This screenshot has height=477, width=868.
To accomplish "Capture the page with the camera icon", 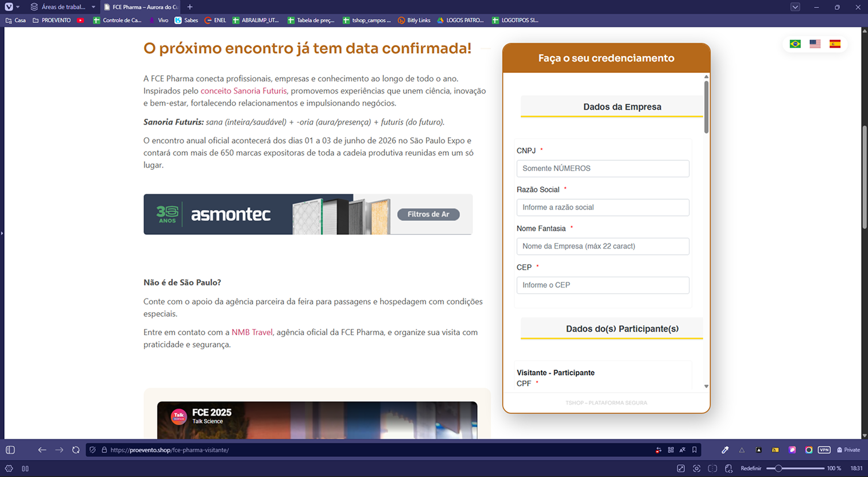I will pyautogui.click(x=696, y=468).
